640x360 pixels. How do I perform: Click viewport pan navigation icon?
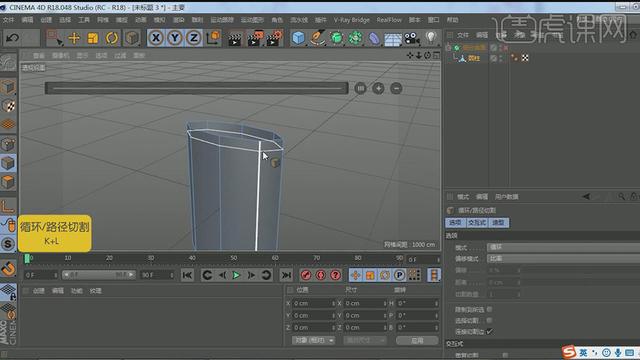tap(410, 55)
